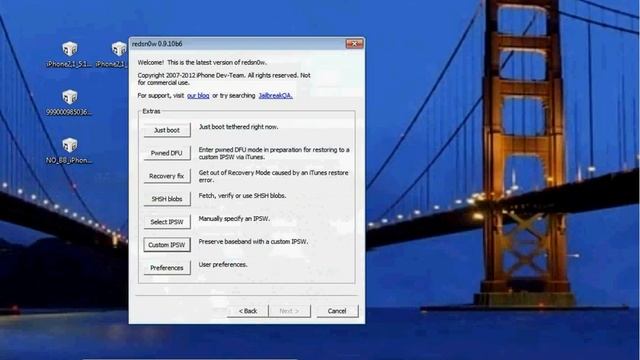The image size is (640, 360).
Task: Click the redsn0w 0.9.10b6 title bar text
Action: pos(157,44)
